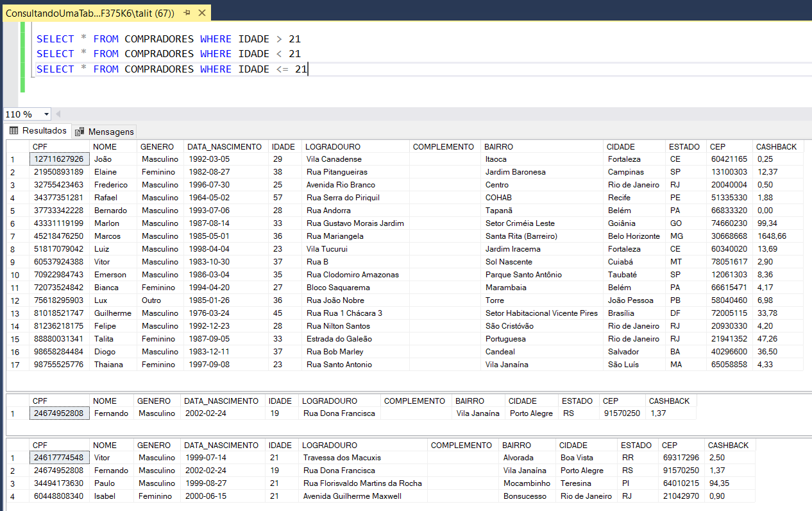Switch to the Resultados tab
Viewport: 812px width, 511px height.
38,131
